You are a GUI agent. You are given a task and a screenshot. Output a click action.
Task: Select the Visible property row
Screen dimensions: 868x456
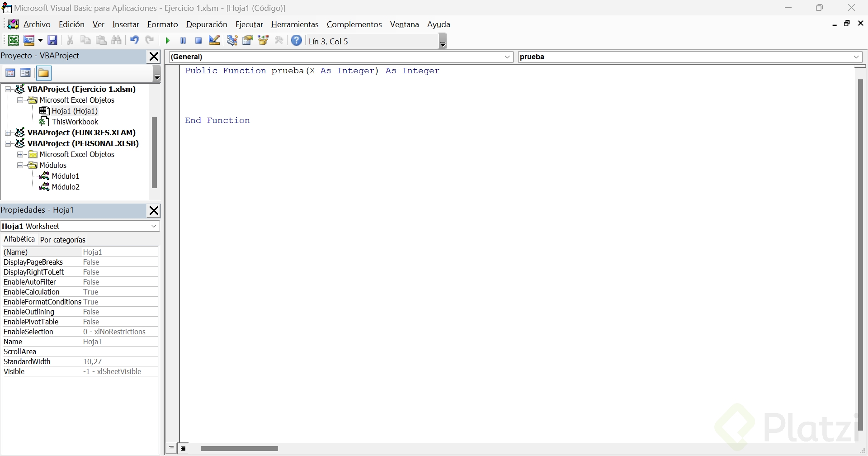[x=80, y=371]
